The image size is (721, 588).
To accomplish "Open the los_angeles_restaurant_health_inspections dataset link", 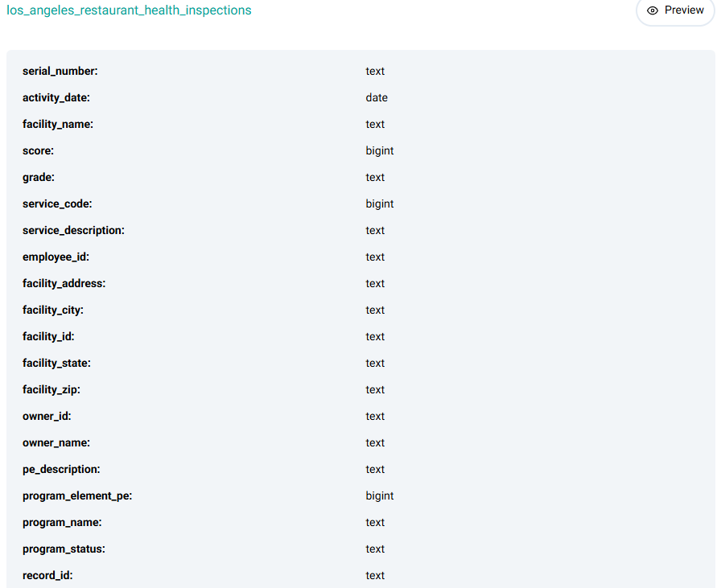I will coord(129,10).
